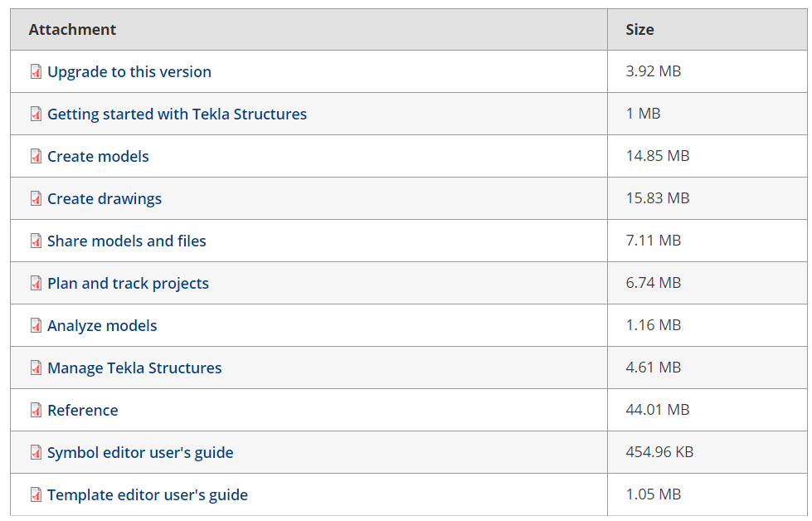812x521 pixels.
Task: Click the PDF icon next to Analyze models
Action: pos(36,325)
